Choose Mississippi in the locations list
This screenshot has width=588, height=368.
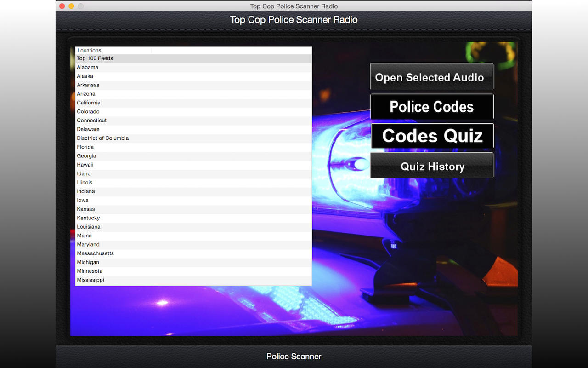point(193,280)
